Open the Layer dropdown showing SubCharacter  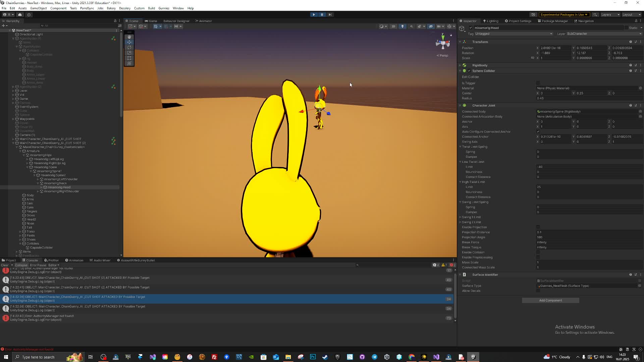[603, 34]
